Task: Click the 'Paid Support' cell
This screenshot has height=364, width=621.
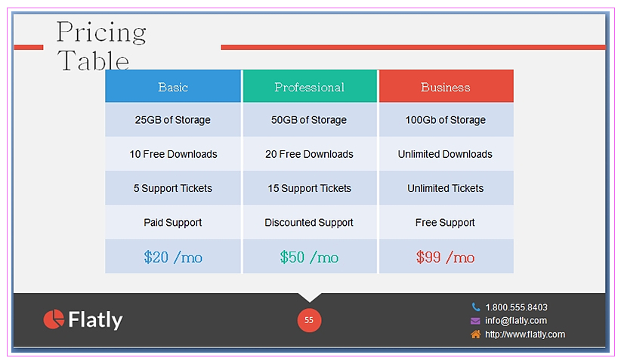Action: (x=173, y=222)
